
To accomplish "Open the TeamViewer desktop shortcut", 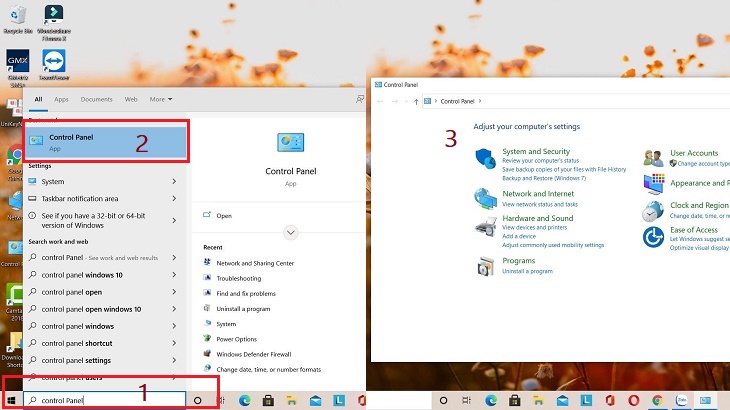I will point(54,65).
